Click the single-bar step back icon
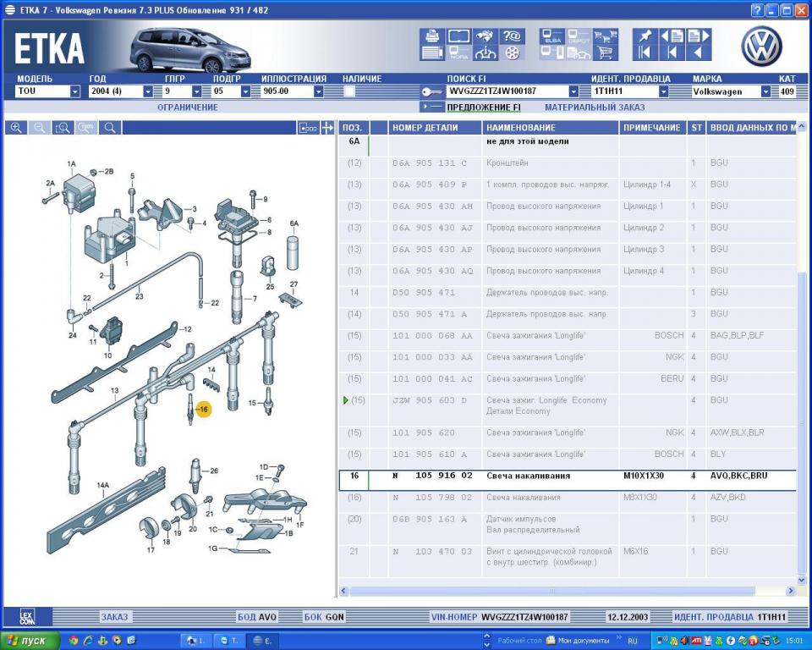Image resolution: width=812 pixels, height=650 pixels. [672, 52]
